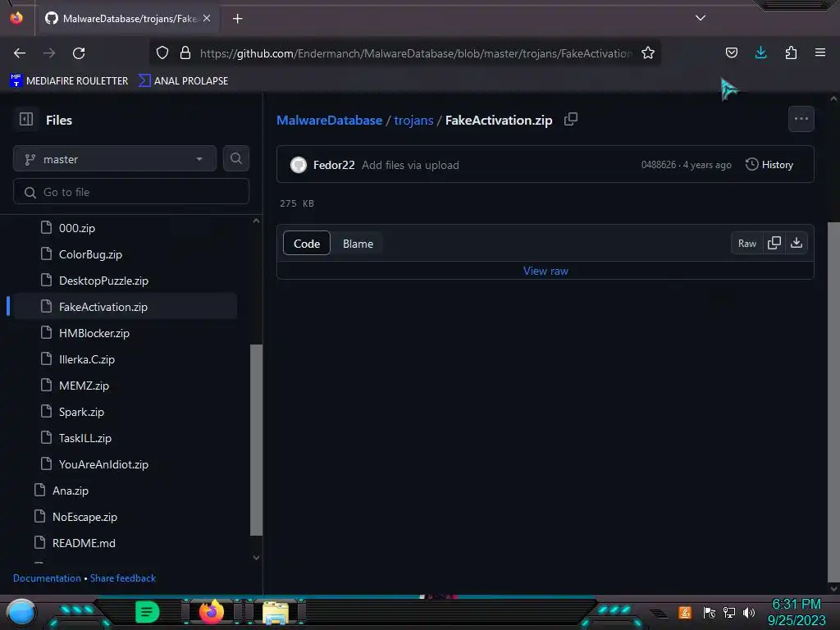Open the Start orb on the taskbar
This screenshot has height=630, width=840.
click(x=21, y=613)
